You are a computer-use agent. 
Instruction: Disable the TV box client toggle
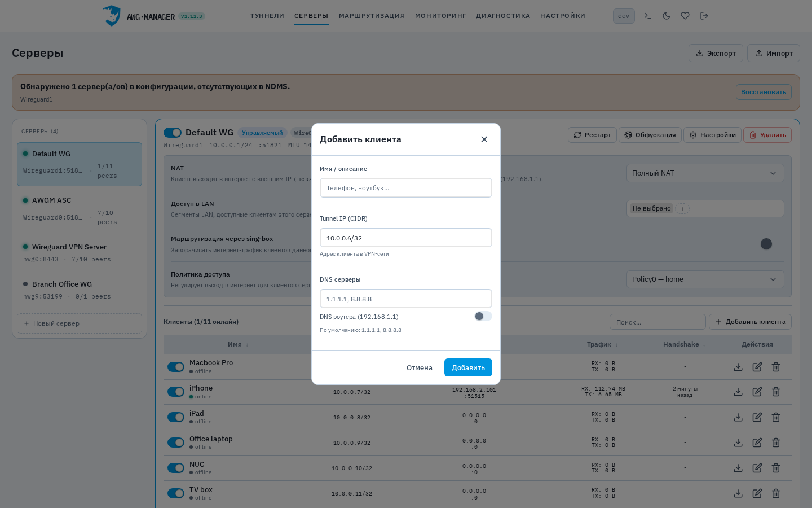tap(176, 493)
